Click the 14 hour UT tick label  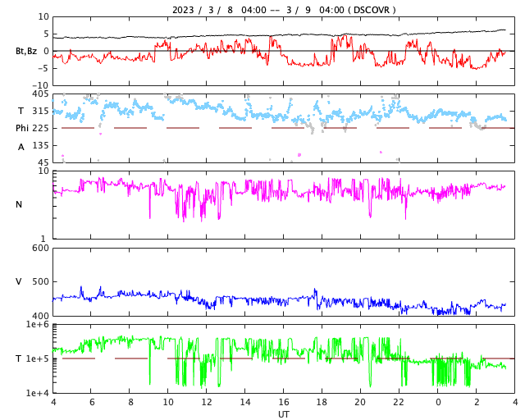pyautogui.click(x=245, y=402)
